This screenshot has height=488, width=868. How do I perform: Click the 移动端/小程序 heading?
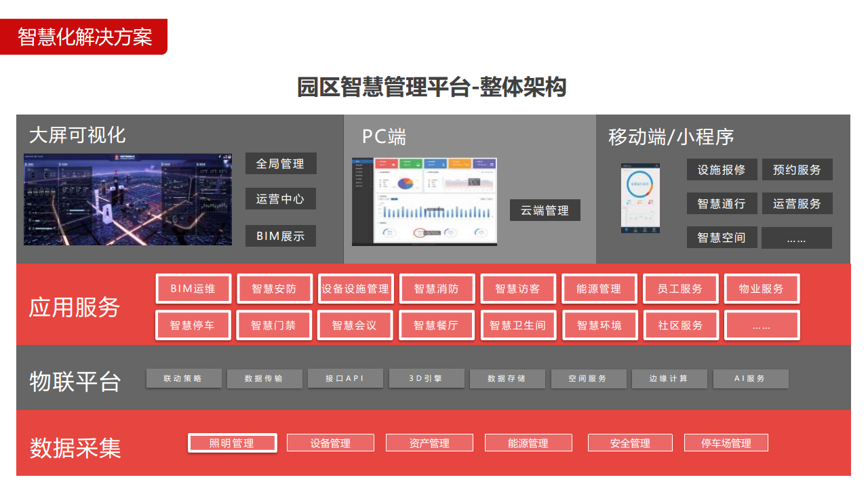point(671,137)
